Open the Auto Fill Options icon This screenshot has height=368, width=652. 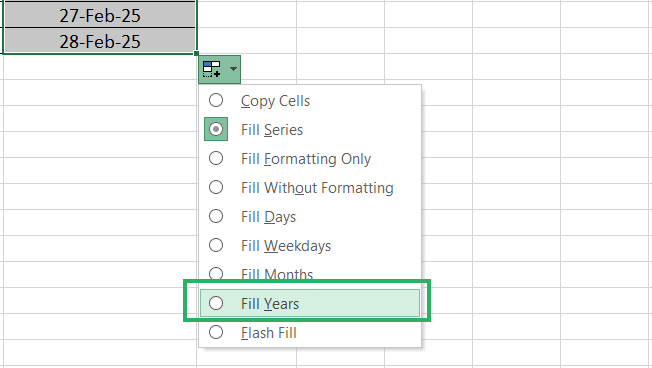212,69
